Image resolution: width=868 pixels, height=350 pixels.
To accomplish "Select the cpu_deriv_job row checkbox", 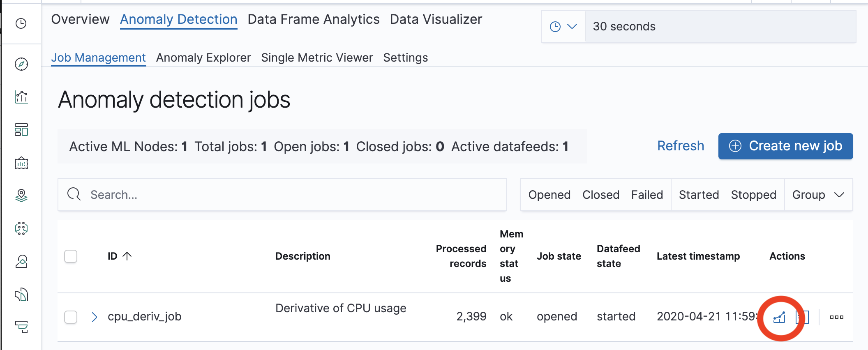I will pos(71,317).
